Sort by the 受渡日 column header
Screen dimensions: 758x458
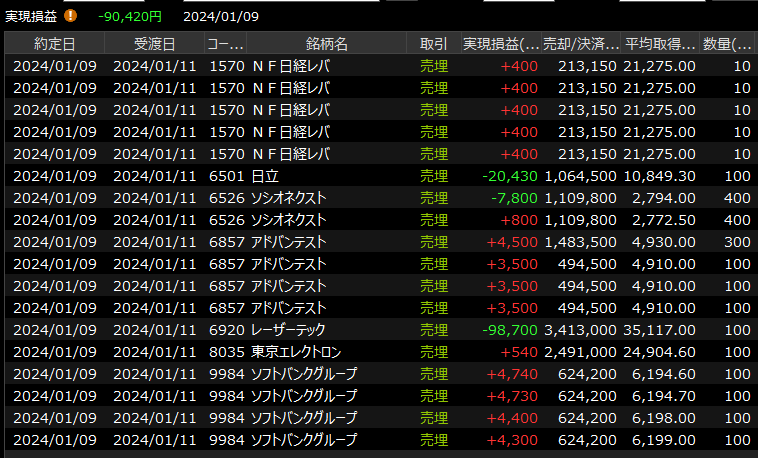(x=154, y=44)
